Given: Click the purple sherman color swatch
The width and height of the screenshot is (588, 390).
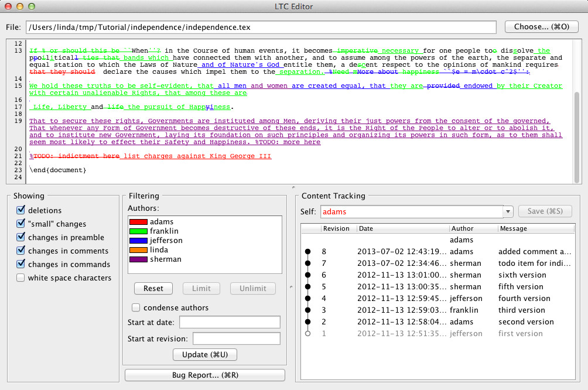Looking at the screenshot, I should [x=138, y=259].
